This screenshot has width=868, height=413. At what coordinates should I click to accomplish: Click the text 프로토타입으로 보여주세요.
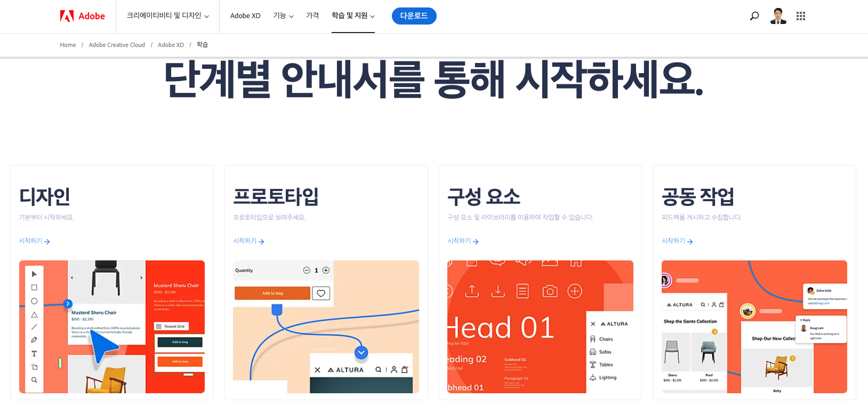tap(269, 217)
